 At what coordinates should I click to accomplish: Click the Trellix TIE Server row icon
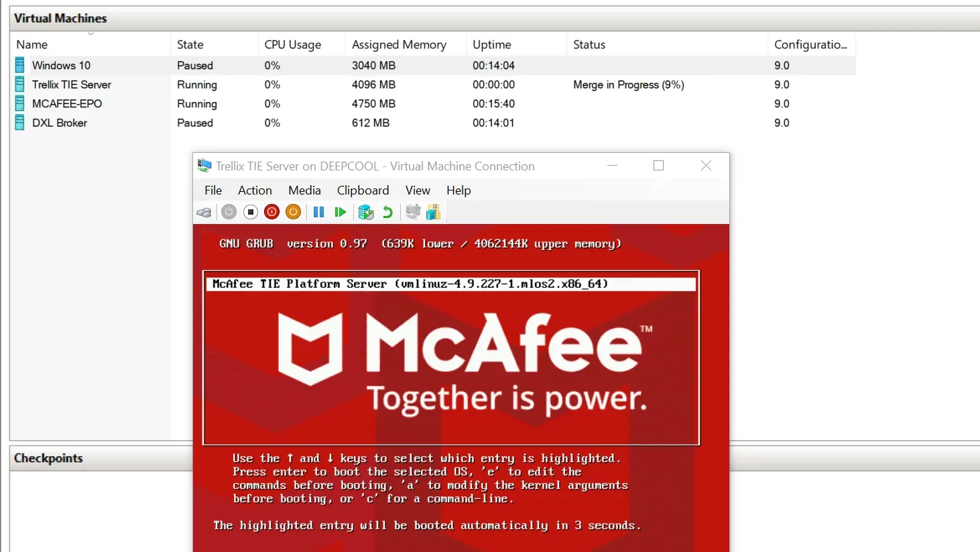20,85
